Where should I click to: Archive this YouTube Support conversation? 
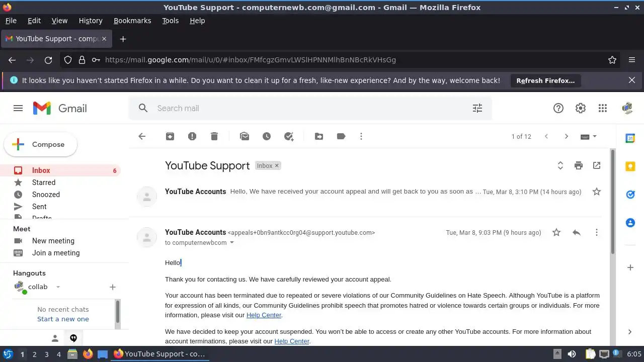[x=170, y=136]
